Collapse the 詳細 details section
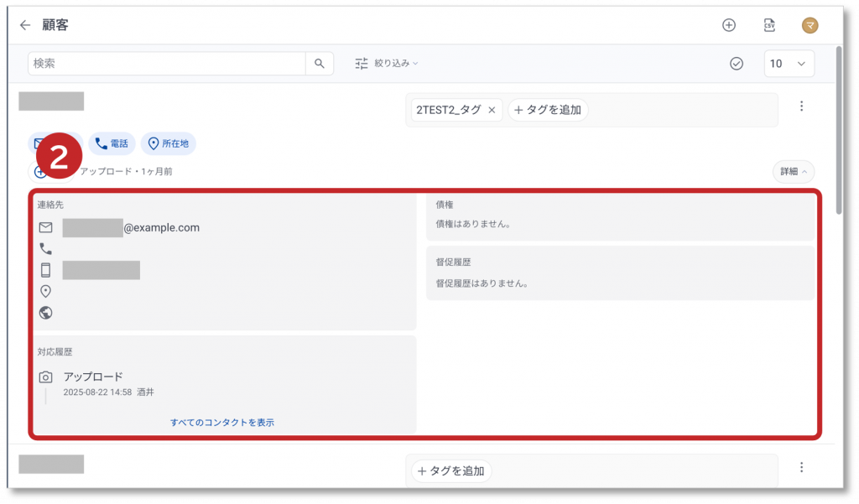 pyautogui.click(x=793, y=172)
